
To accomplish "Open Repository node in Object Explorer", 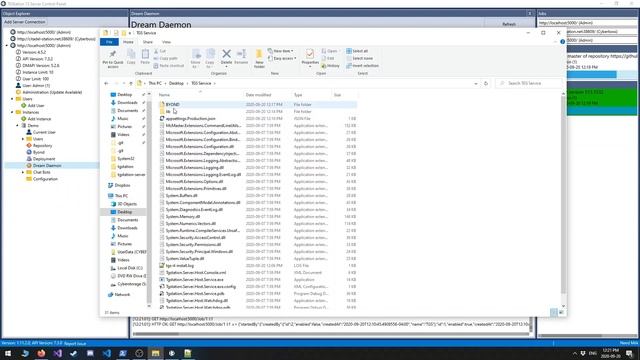I will coord(39,145).
